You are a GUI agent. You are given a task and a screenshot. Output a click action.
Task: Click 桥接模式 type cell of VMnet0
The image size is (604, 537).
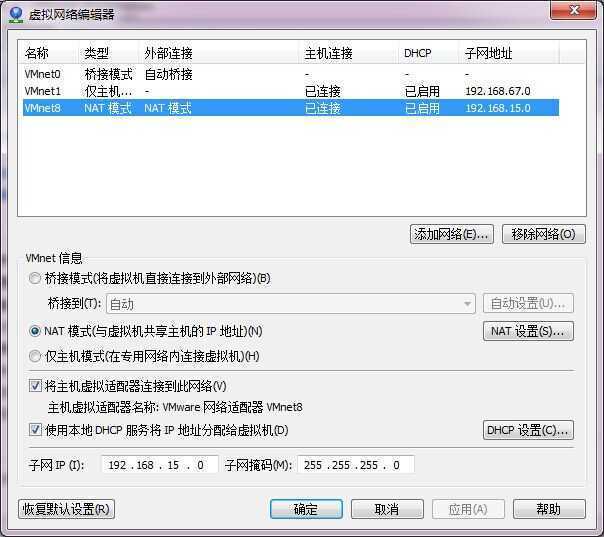109,74
